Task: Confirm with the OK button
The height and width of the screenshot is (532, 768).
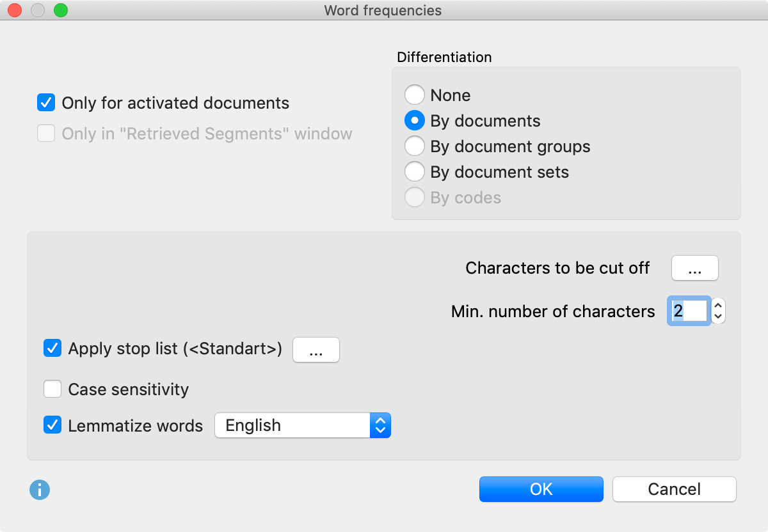Action: 541,489
